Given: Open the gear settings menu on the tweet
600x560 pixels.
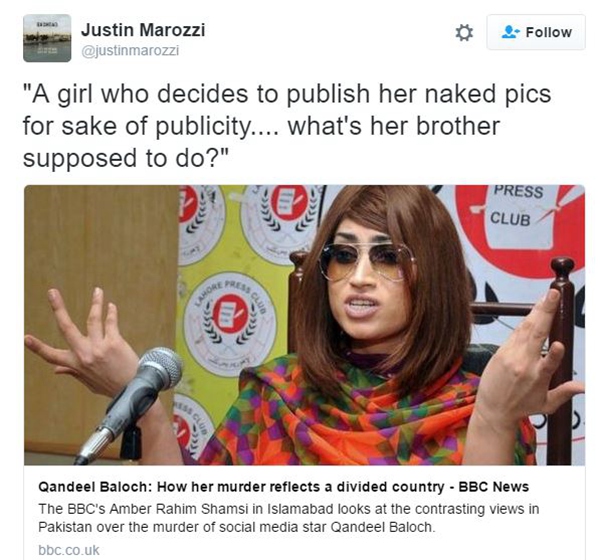Looking at the screenshot, I should 464,33.
